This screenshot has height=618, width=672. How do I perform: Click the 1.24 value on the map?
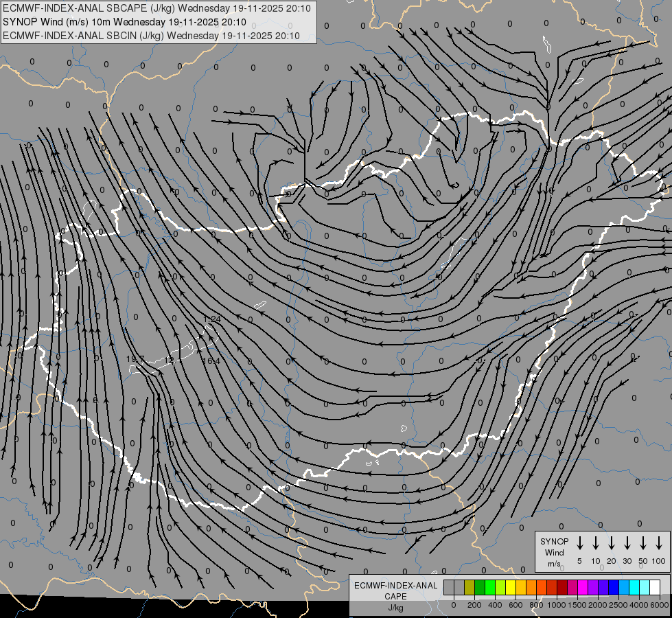211,319
